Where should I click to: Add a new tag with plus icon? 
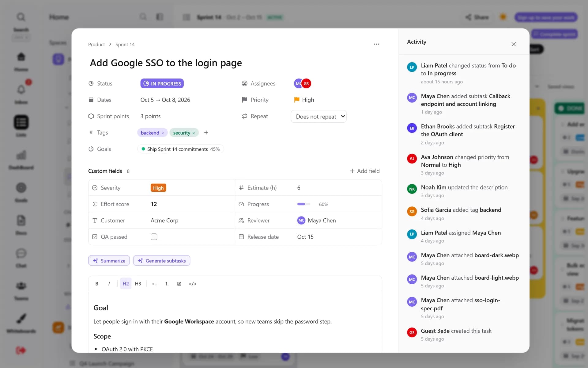click(206, 132)
